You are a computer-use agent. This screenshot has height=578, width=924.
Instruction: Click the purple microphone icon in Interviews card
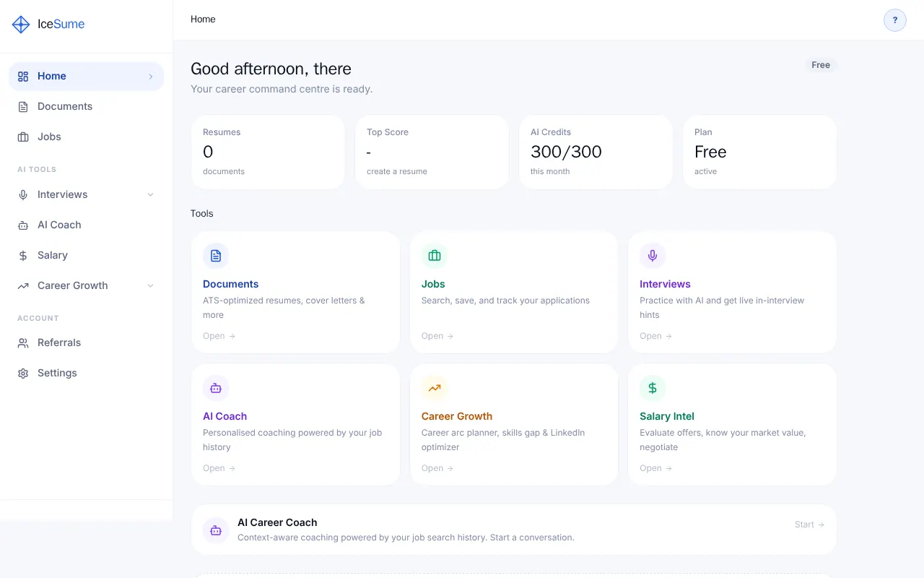tap(653, 256)
